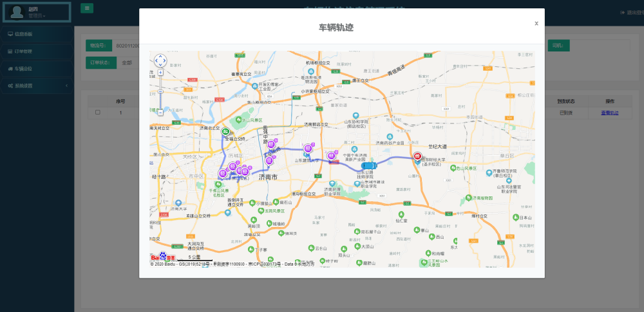
Task: Click the red end marker on map
Action: click(x=418, y=156)
